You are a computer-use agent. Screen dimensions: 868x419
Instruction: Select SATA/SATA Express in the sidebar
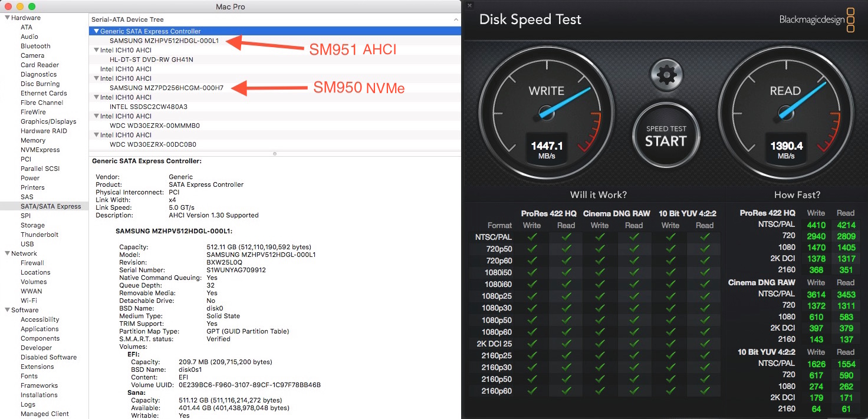pyautogui.click(x=44, y=206)
